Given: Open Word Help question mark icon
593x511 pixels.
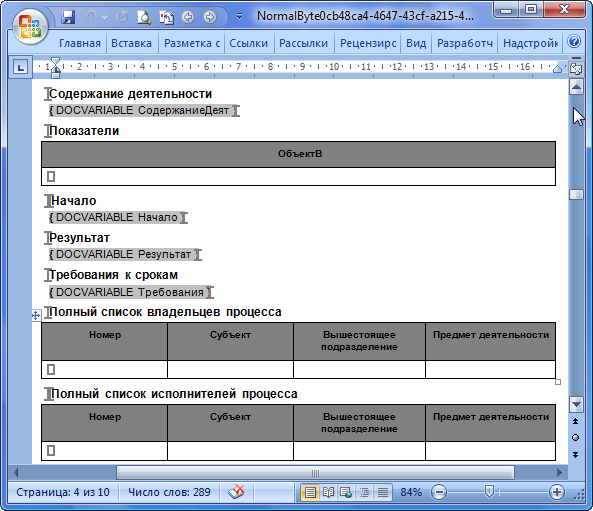Looking at the screenshot, I should (574, 42).
